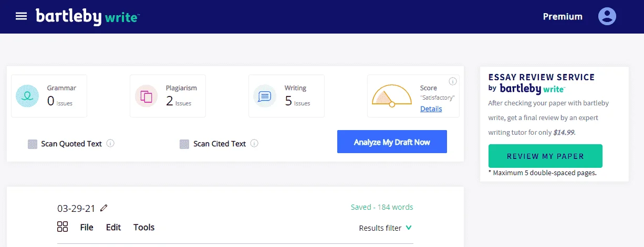Select the Grammar 0 Issues card
This screenshot has height=247, width=644.
pos(49,96)
